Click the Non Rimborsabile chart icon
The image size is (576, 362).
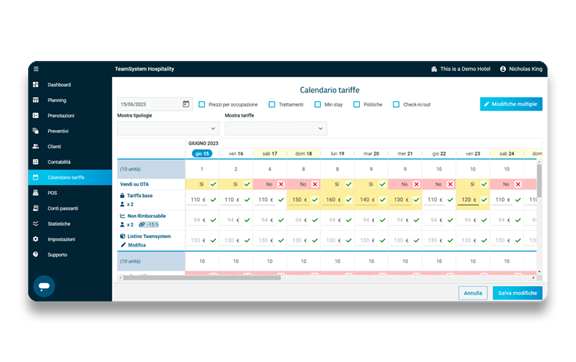(x=123, y=216)
